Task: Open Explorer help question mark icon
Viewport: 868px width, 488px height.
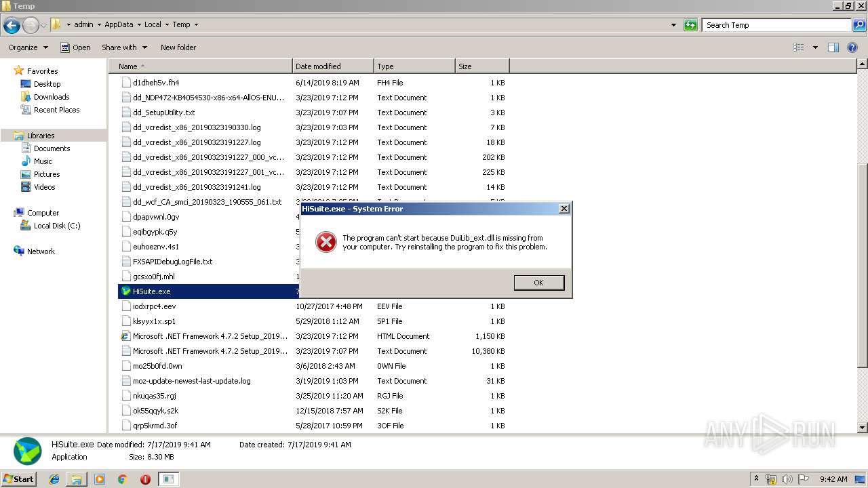Action: point(854,47)
